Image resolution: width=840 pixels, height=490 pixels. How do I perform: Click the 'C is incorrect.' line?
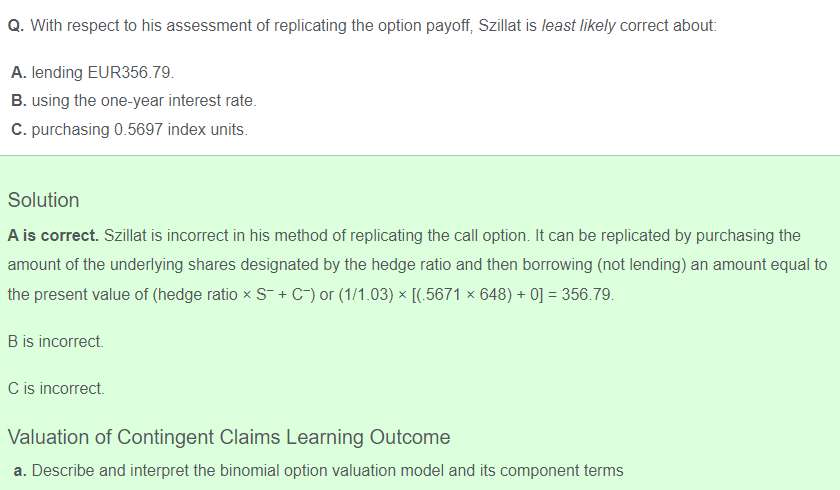(x=56, y=388)
